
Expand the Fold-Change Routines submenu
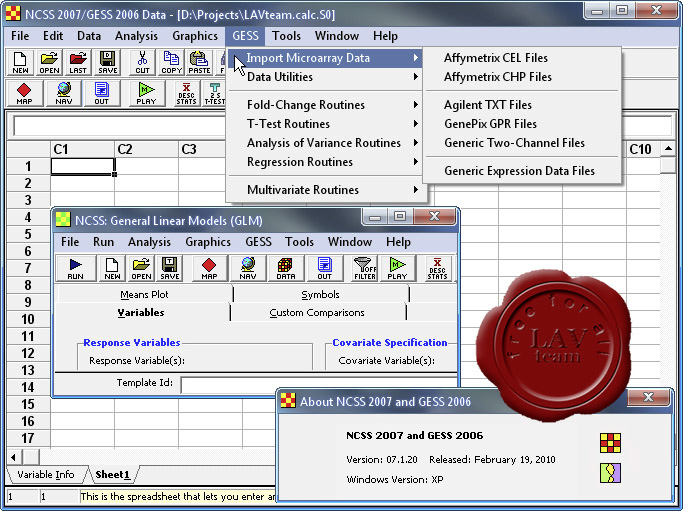325,105
